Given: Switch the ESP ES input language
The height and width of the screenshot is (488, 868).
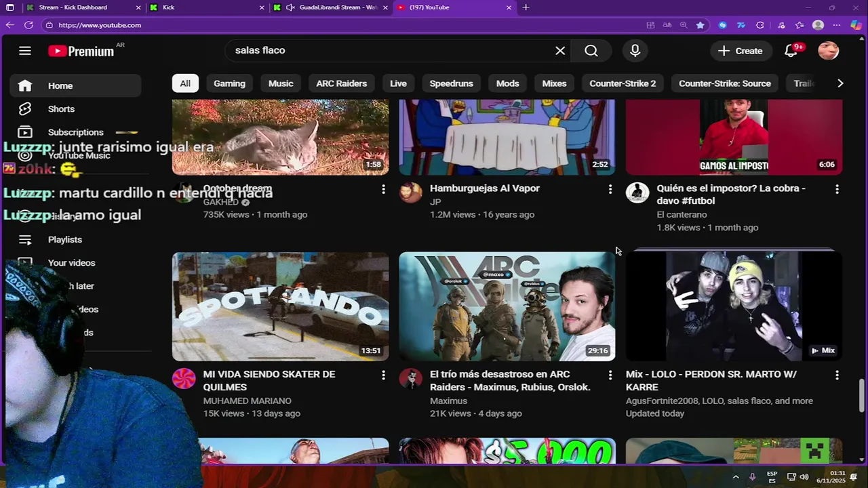Looking at the screenshot, I should point(772,477).
